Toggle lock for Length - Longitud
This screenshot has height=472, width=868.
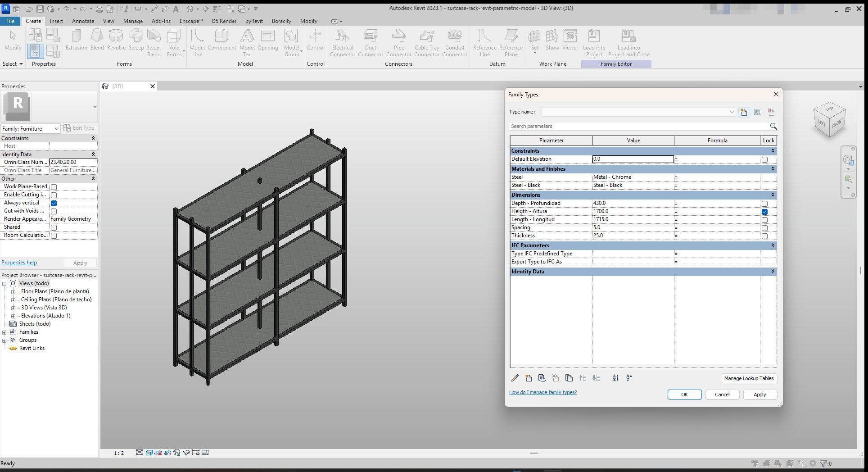pos(764,220)
